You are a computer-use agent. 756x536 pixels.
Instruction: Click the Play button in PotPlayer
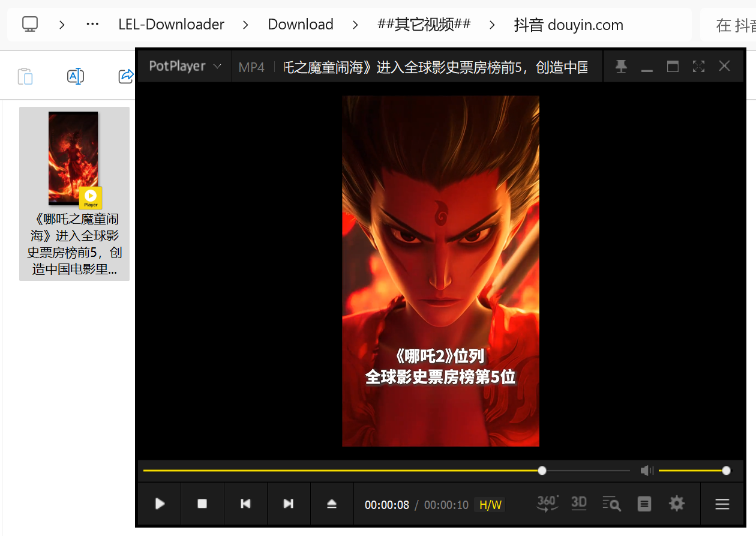(x=160, y=504)
